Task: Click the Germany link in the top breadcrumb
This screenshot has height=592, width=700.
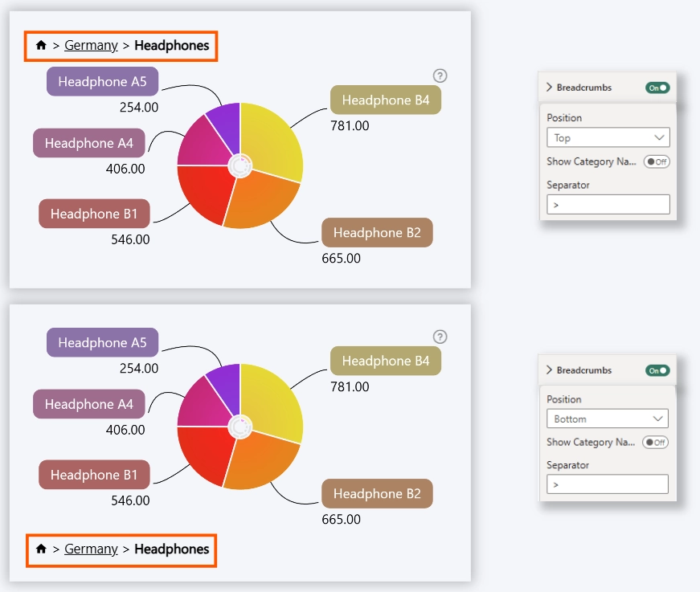Action: coord(91,46)
